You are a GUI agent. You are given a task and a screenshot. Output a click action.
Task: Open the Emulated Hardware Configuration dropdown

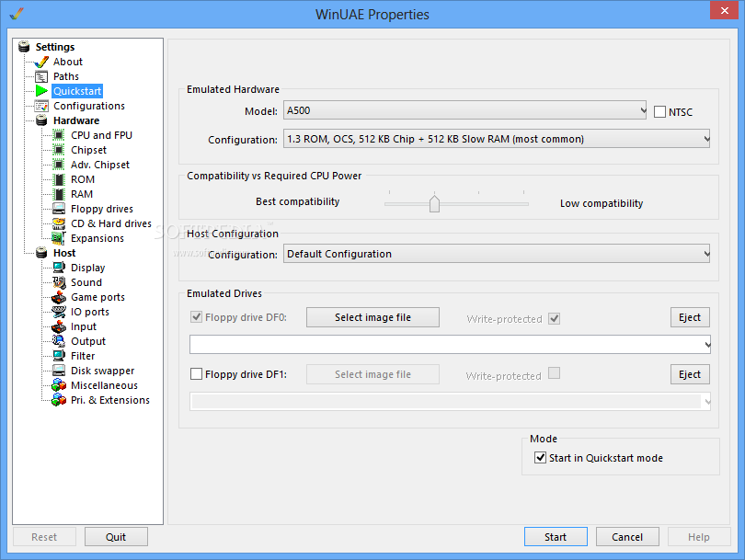(497, 139)
